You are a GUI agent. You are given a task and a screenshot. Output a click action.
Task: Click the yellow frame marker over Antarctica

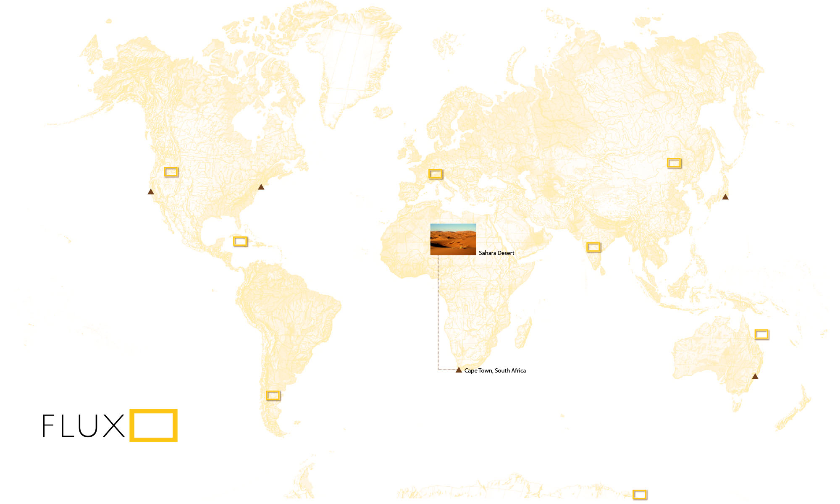tap(640, 494)
